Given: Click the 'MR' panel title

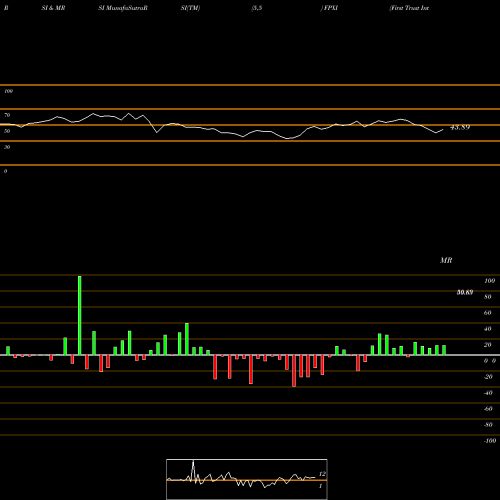Looking at the screenshot, I should (x=446, y=260).
